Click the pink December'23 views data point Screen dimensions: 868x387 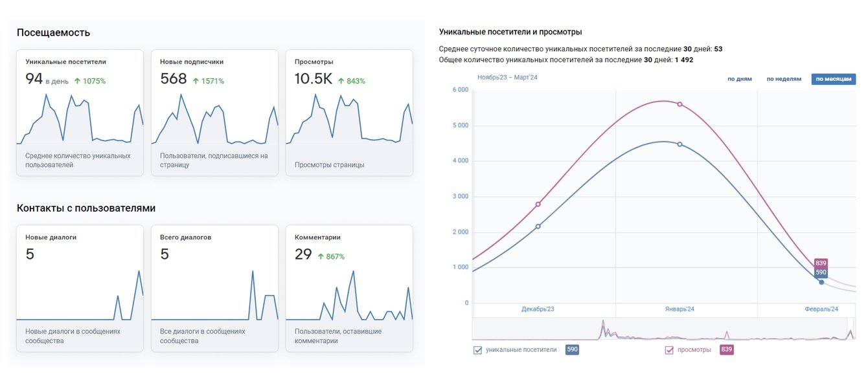pos(538,205)
